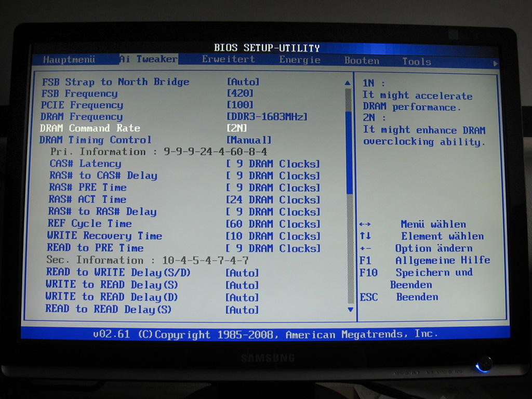532x399 pixels.
Task: Edit the PCIE Frequency 100 field
Action: 240,105
